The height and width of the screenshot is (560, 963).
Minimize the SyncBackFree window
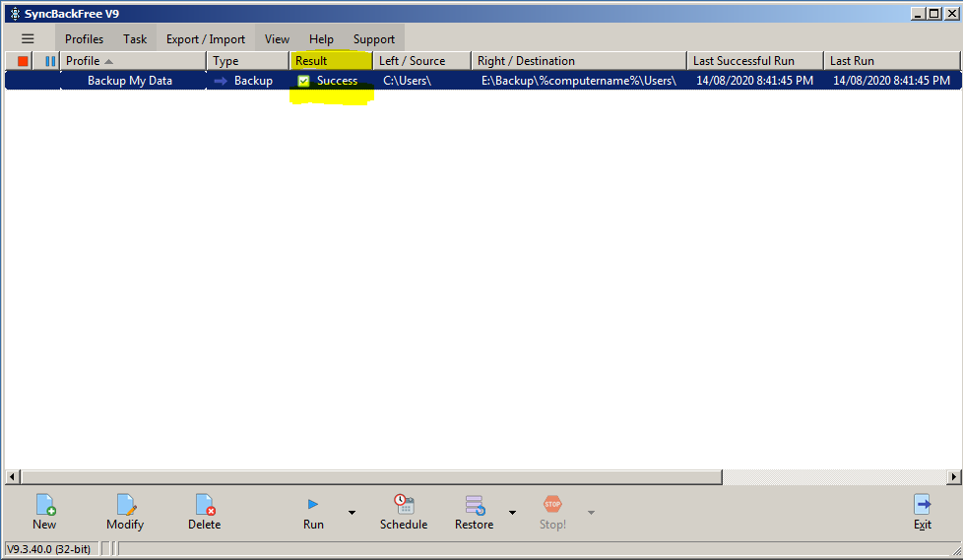[x=918, y=14]
